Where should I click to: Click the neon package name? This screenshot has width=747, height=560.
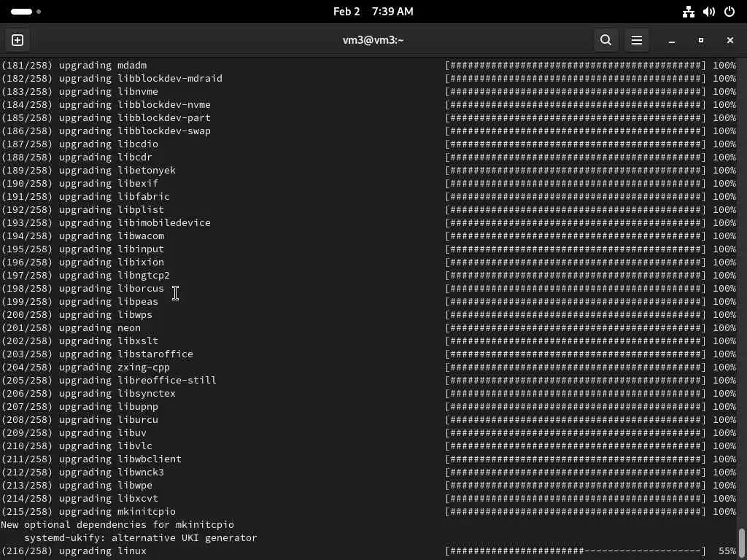click(x=129, y=328)
